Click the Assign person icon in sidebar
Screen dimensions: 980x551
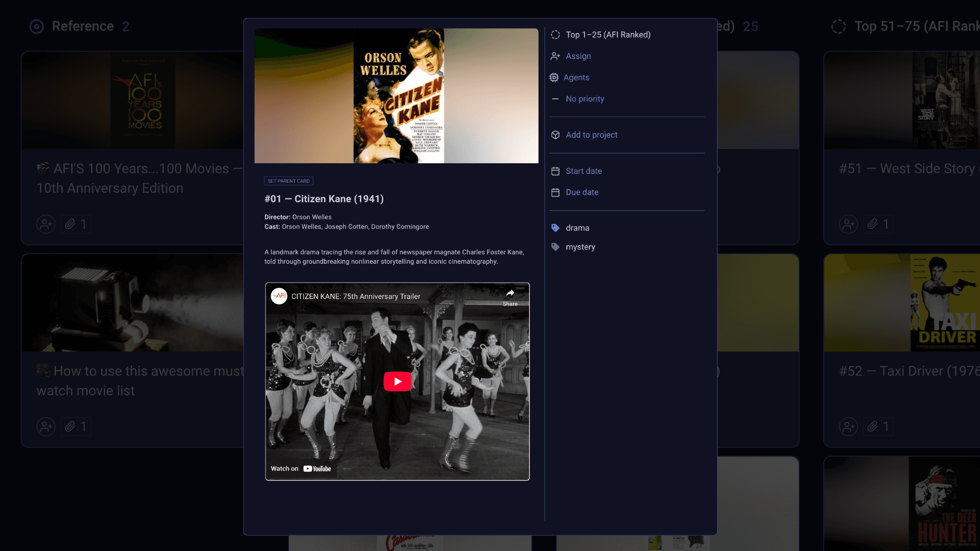point(555,56)
